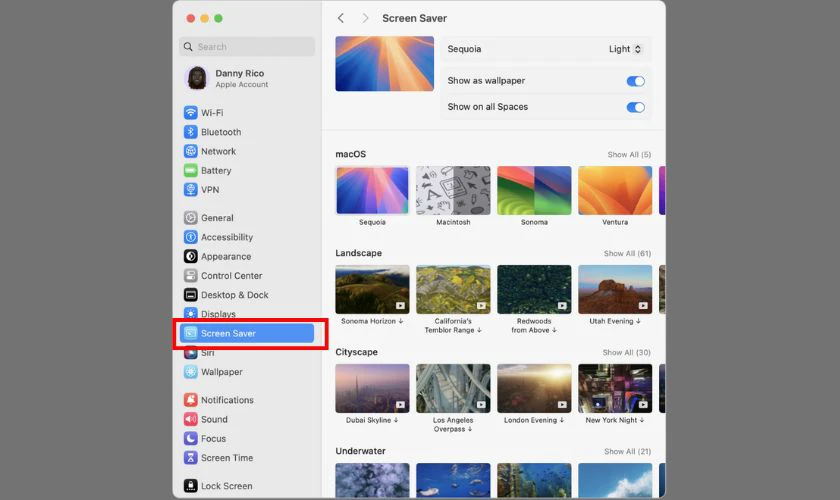
Task: Click Show All (5) for macOS
Action: tap(629, 154)
